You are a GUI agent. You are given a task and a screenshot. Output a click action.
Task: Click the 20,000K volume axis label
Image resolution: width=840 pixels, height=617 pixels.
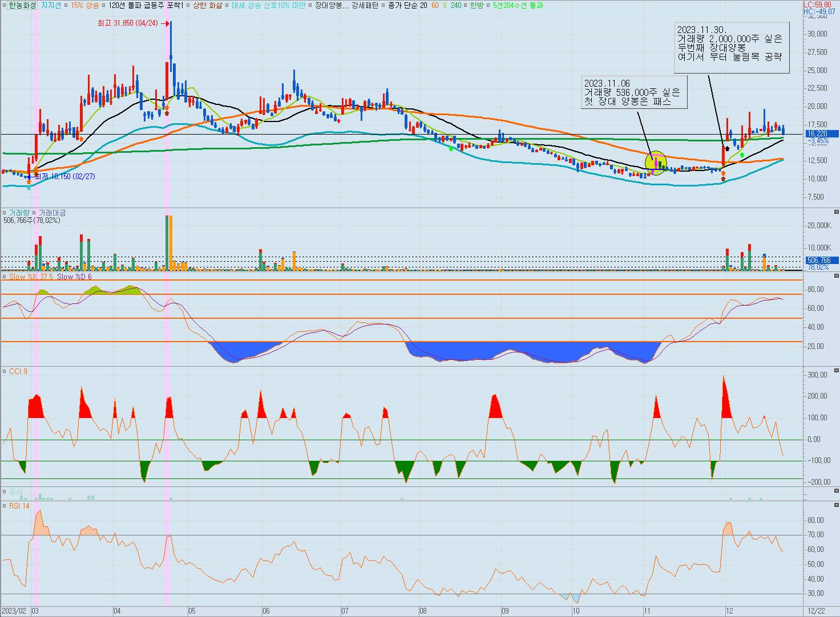point(820,225)
